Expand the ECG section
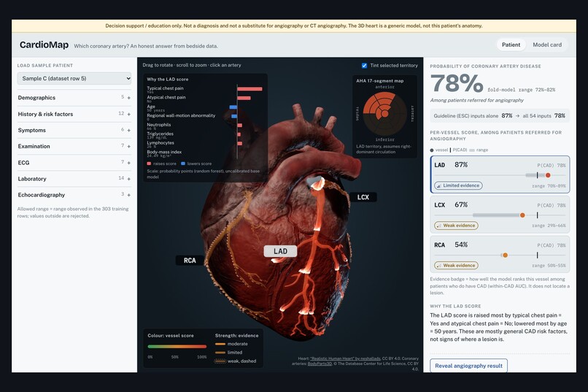588x392 pixels. [x=74, y=163]
